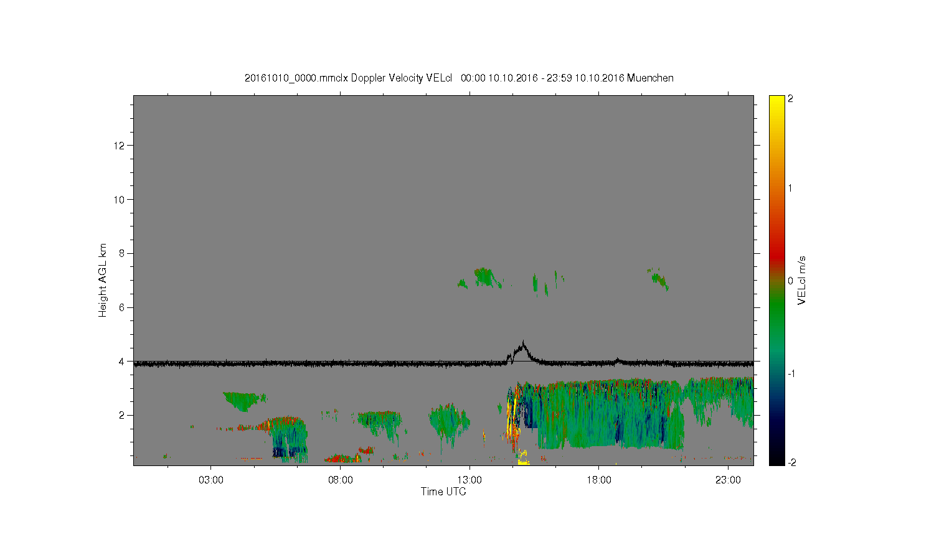Click the height tick label 4
Screen dimensions: 934x560
point(122,361)
